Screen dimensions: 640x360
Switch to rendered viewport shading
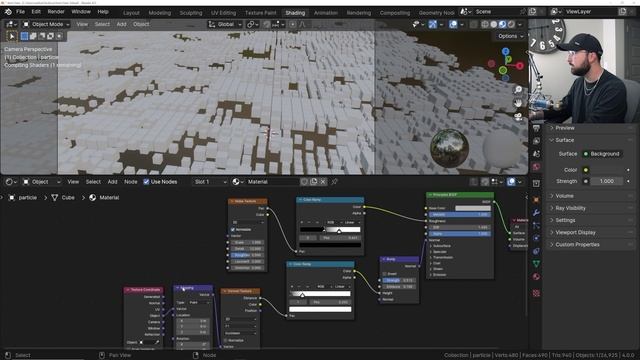511,24
